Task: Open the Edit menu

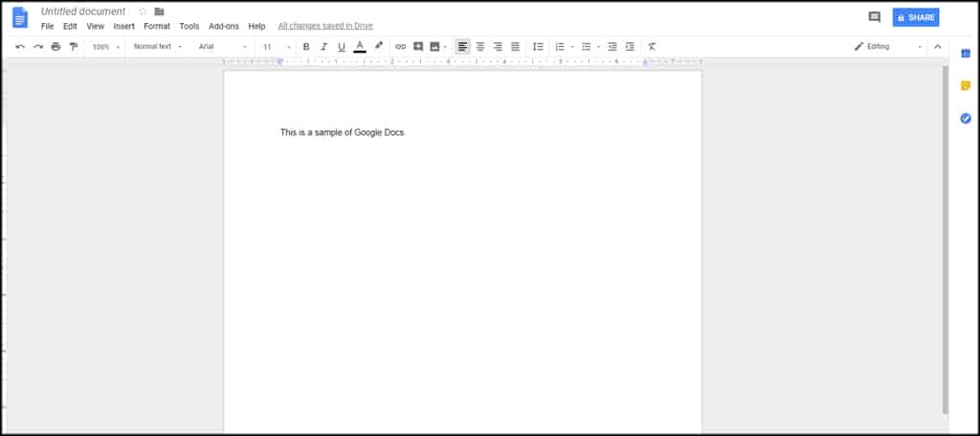Action: click(70, 26)
